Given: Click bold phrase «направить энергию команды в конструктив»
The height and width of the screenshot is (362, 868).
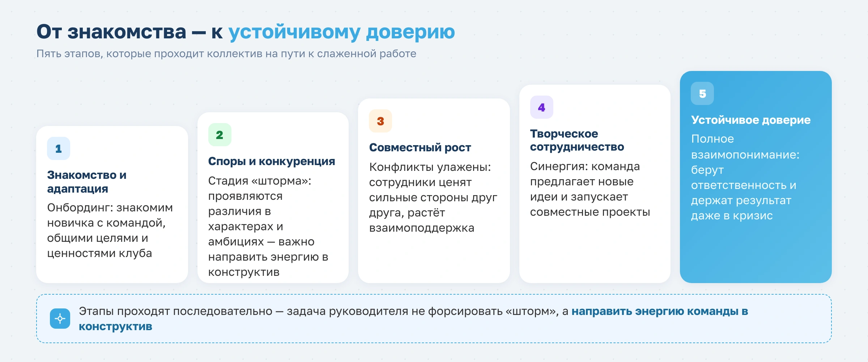Looking at the screenshot, I should 413,319.
